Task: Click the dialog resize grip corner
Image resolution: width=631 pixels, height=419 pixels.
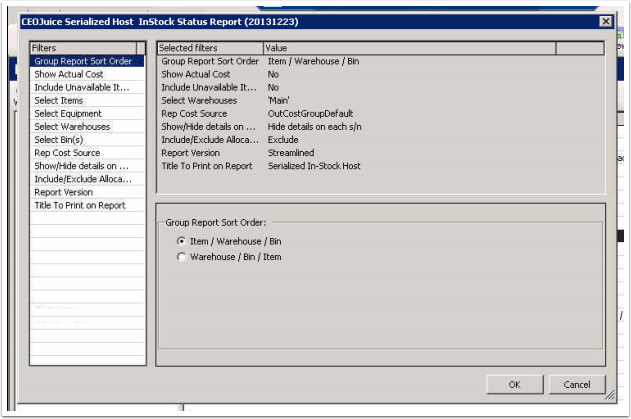Action: pos(610,395)
